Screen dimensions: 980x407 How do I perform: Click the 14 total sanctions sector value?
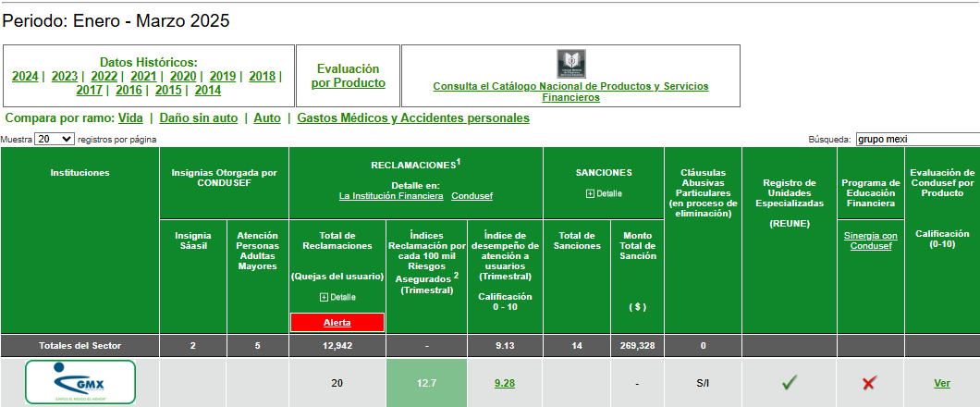pyautogui.click(x=577, y=345)
